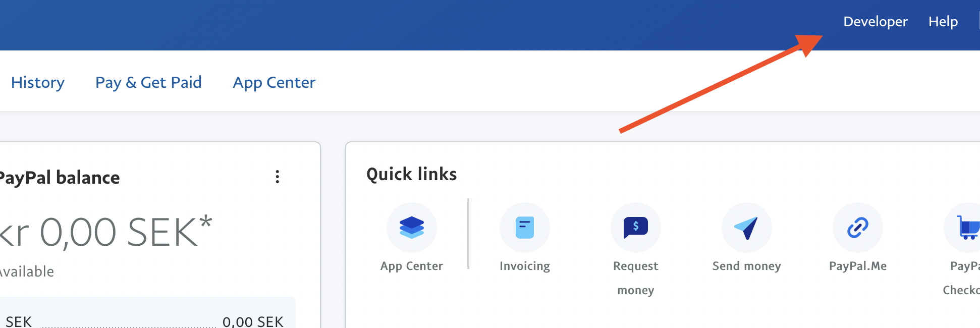The image size is (980, 328).
Task: Click the Available label under balance
Action: tap(26, 271)
